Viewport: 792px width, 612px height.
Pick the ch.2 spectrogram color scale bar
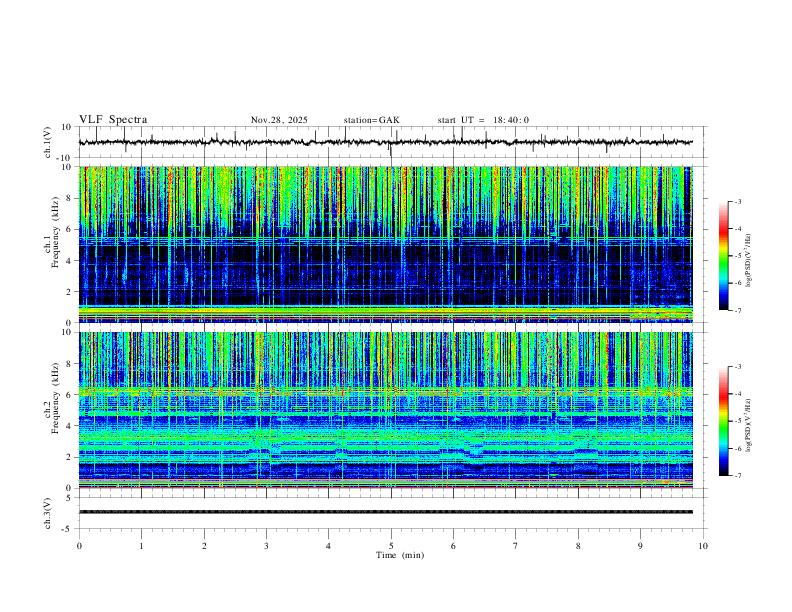pyautogui.click(x=724, y=421)
